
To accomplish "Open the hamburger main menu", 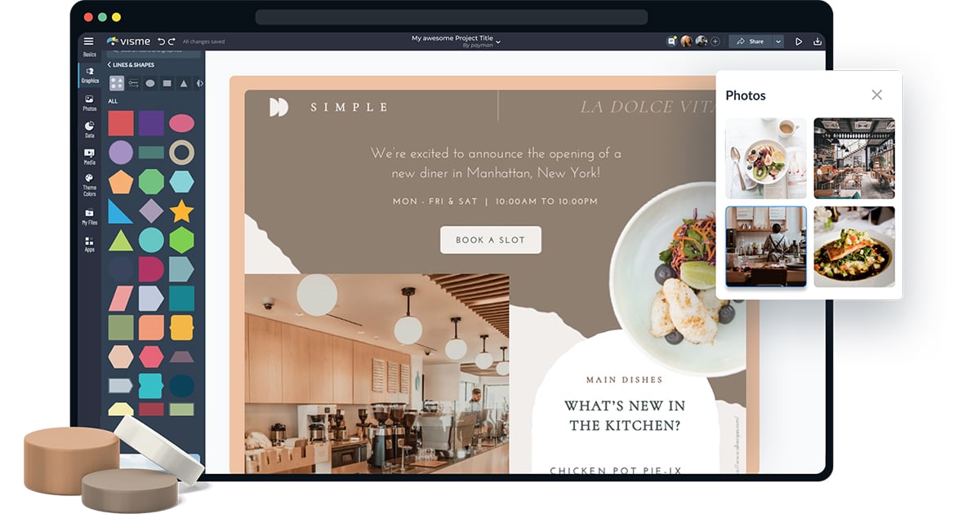I will point(88,42).
